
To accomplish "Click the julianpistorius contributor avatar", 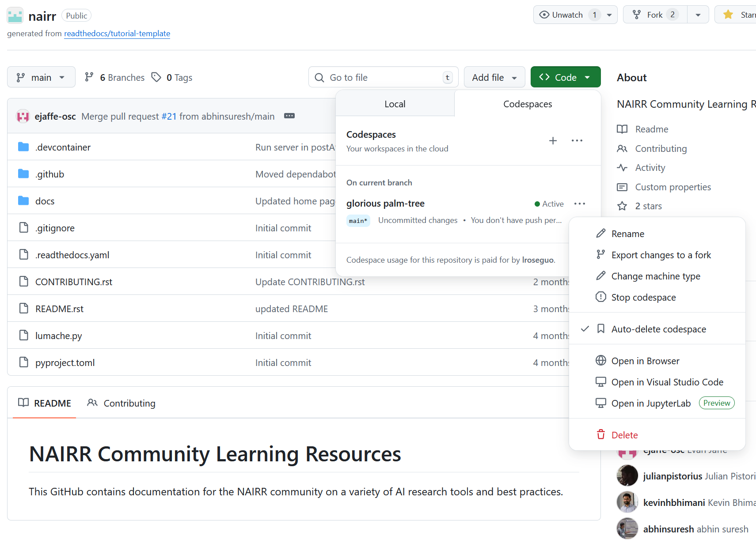I will coord(627,476).
